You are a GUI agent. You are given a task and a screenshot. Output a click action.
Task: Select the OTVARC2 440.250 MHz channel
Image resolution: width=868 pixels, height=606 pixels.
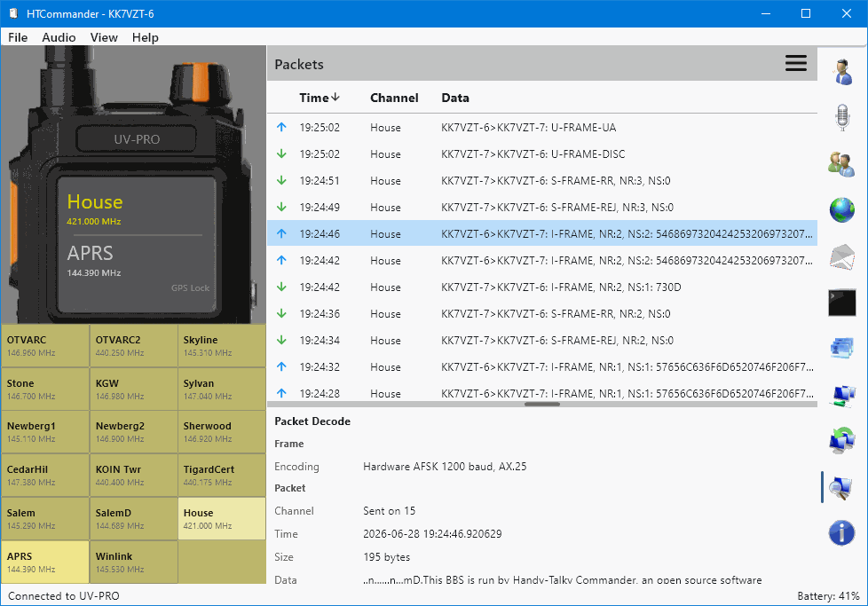133,346
